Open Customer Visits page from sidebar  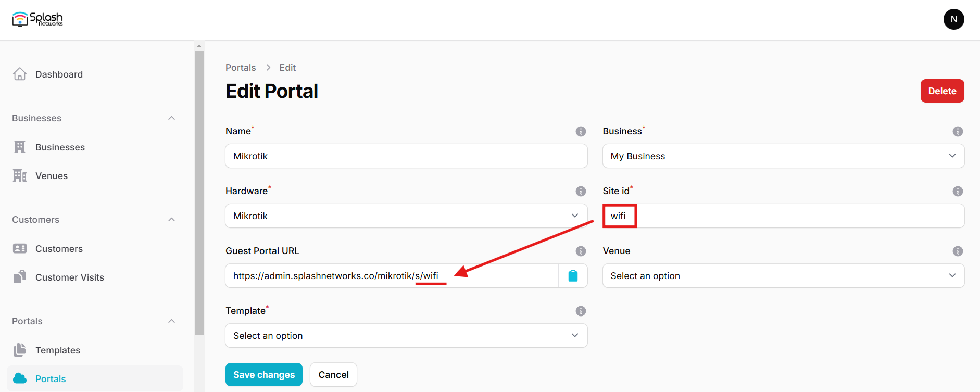pos(95,277)
